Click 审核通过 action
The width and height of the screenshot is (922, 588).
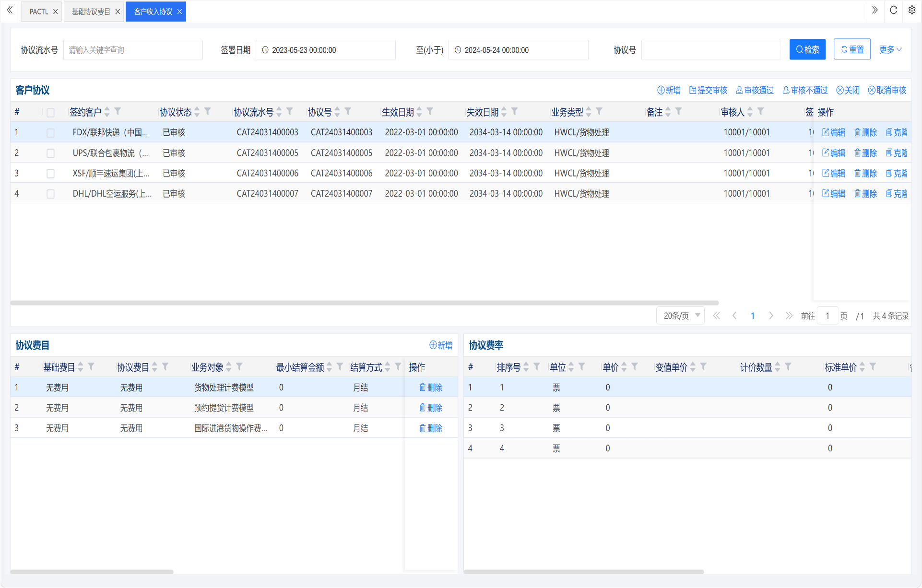(x=755, y=90)
